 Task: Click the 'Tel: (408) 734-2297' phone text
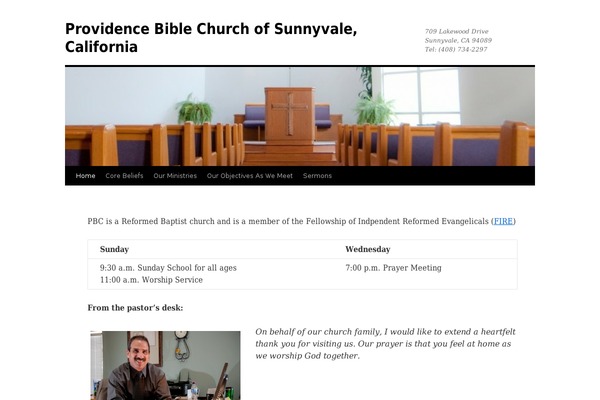tap(456, 49)
